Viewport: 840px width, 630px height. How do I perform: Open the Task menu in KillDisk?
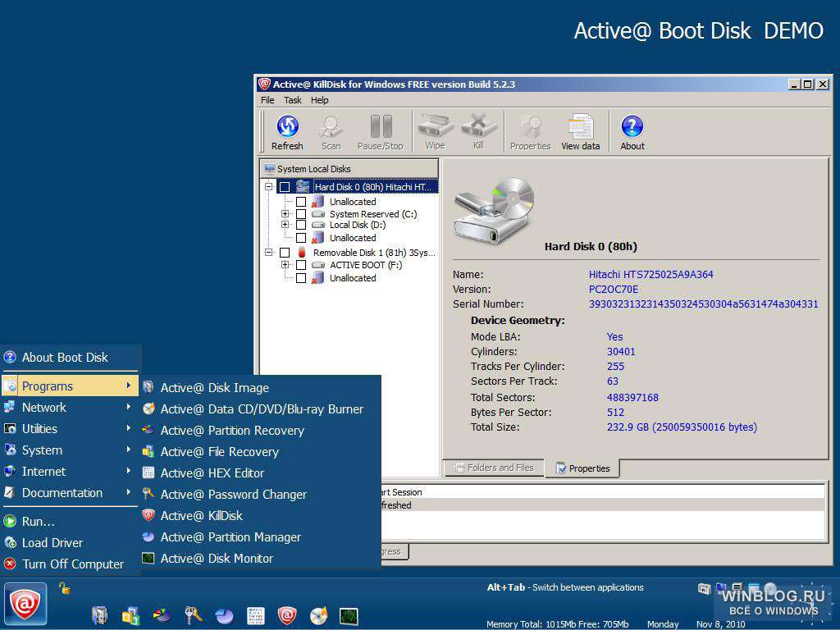click(x=293, y=100)
